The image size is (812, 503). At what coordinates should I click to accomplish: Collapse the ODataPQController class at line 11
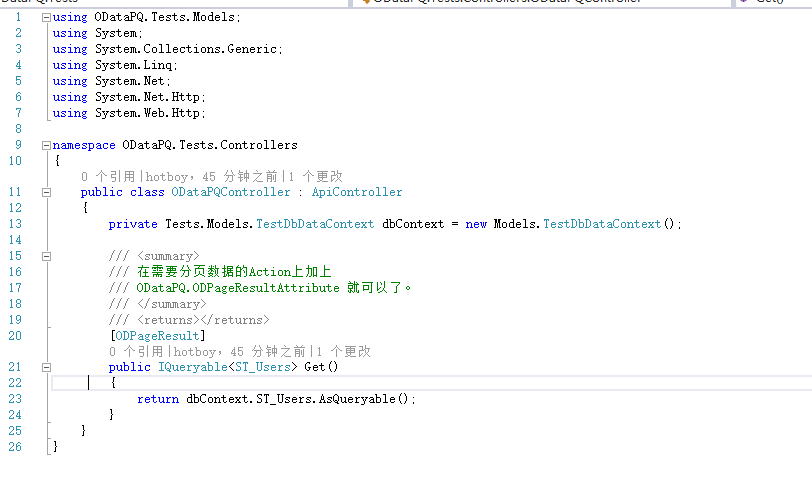point(46,193)
